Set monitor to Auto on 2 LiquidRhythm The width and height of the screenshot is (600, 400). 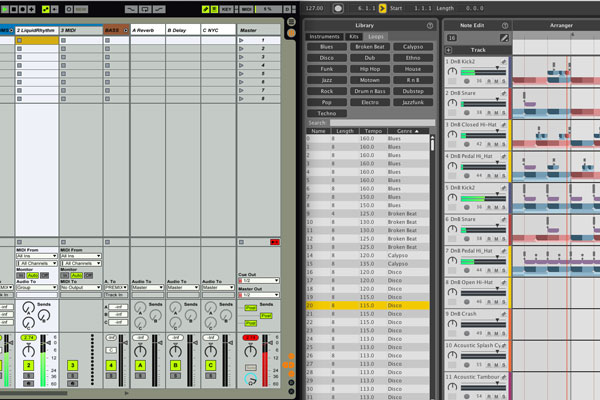pyautogui.click(x=33, y=276)
